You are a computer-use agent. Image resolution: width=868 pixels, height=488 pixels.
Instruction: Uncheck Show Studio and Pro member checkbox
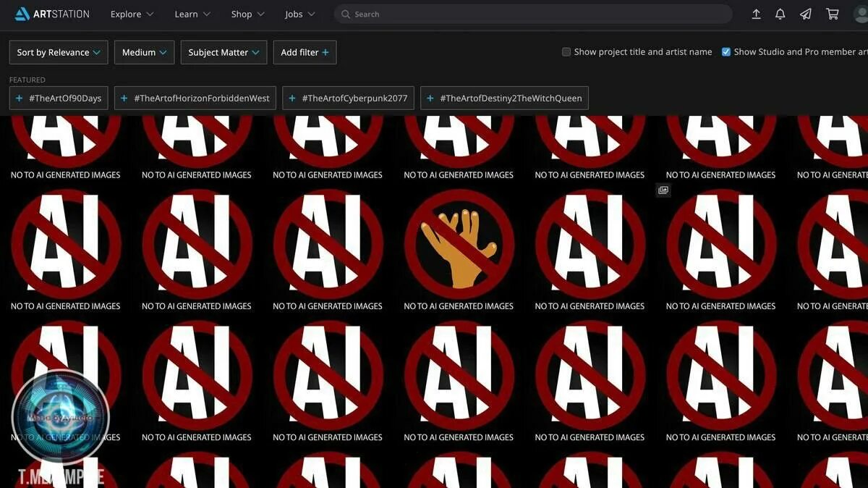[726, 52]
